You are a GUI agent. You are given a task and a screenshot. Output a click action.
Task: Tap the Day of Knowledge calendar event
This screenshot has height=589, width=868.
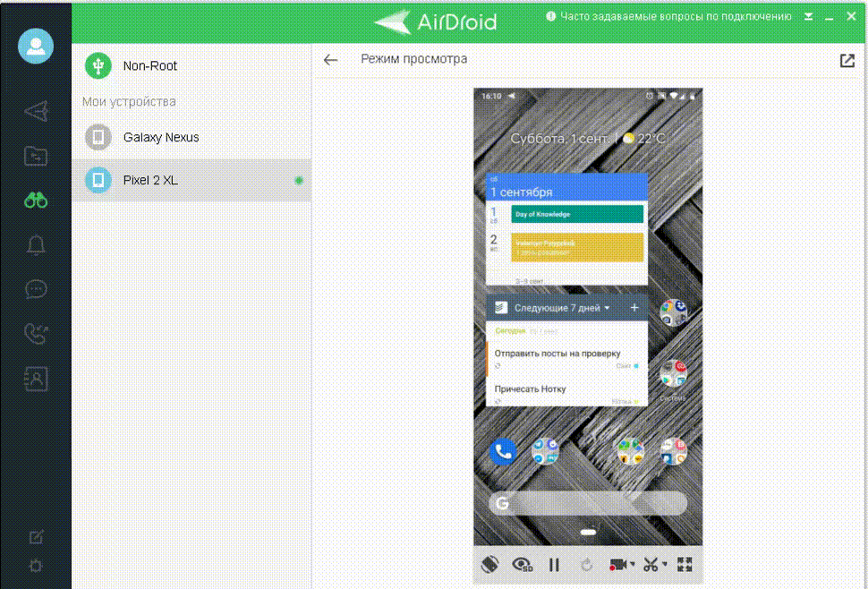[577, 214]
